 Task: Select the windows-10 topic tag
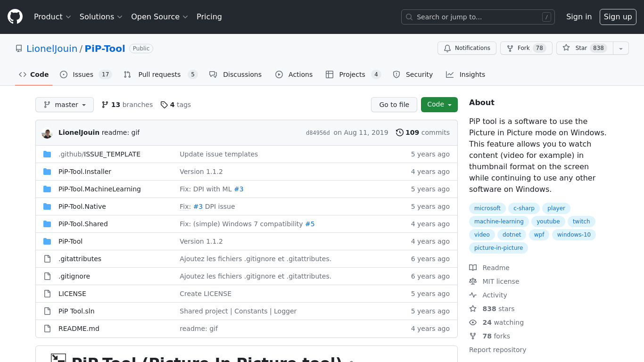(574, 235)
